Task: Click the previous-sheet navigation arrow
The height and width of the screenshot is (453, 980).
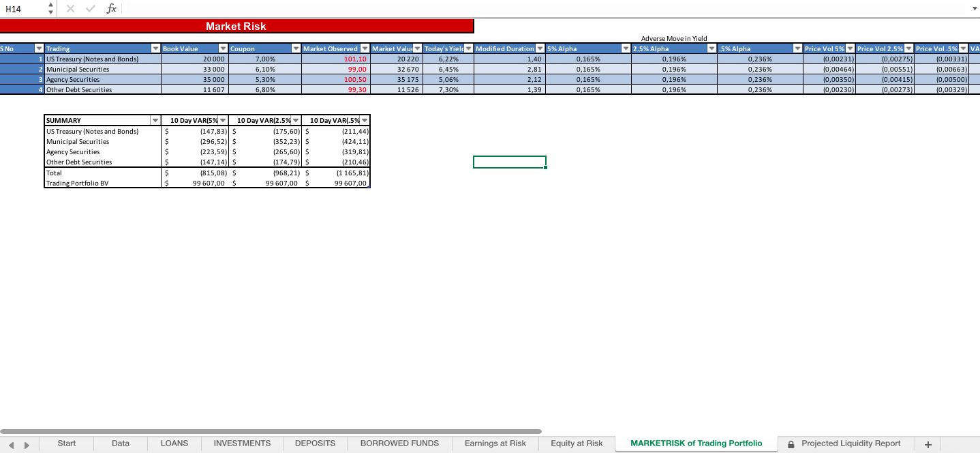Action: pyautogui.click(x=10, y=443)
